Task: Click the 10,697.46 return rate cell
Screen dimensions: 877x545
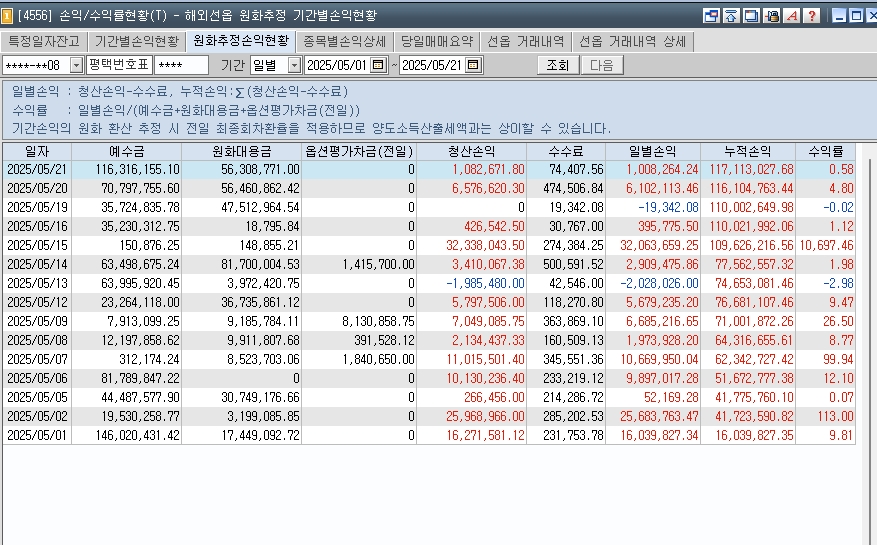Action: [826, 246]
